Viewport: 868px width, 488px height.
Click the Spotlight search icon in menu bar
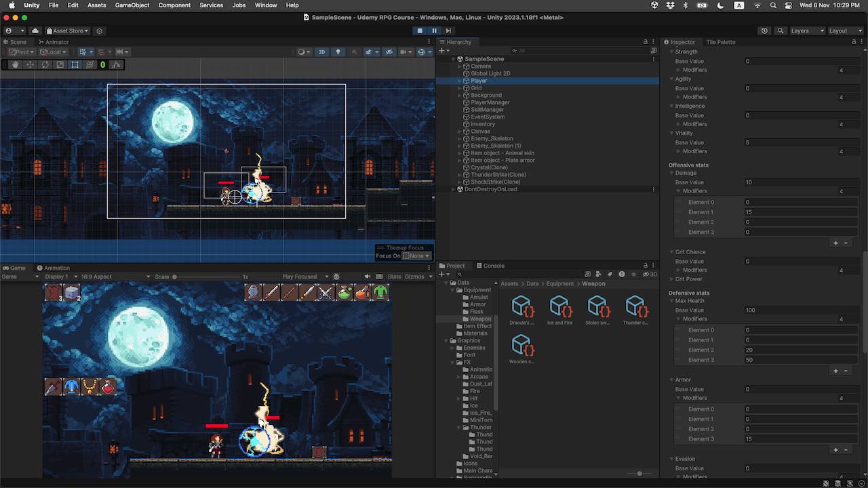pos(774,5)
